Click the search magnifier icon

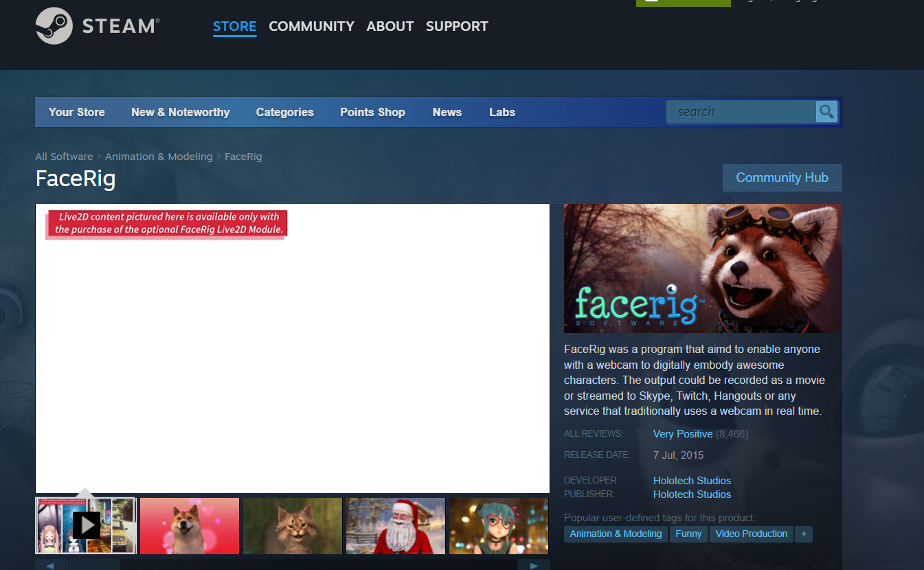pyautogui.click(x=826, y=111)
